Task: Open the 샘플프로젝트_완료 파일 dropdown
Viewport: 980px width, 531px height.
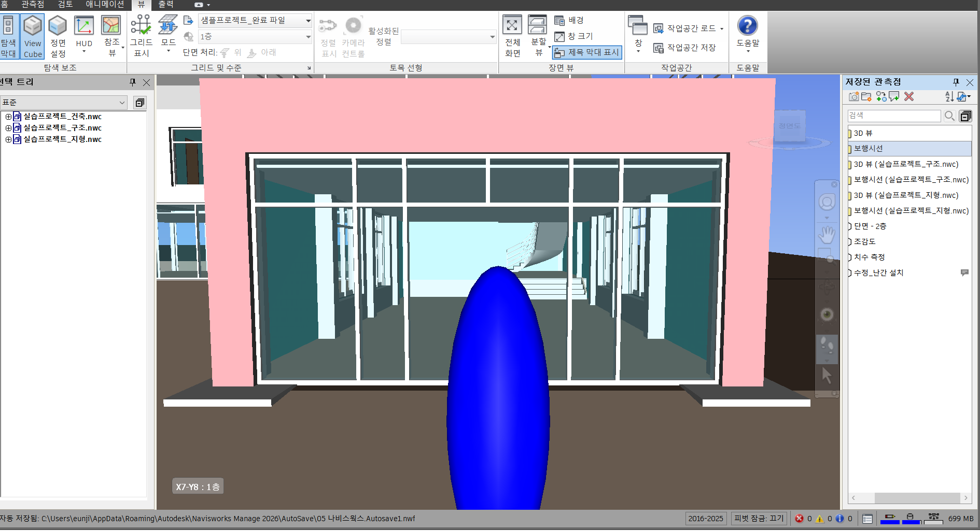Action: (x=308, y=21)
